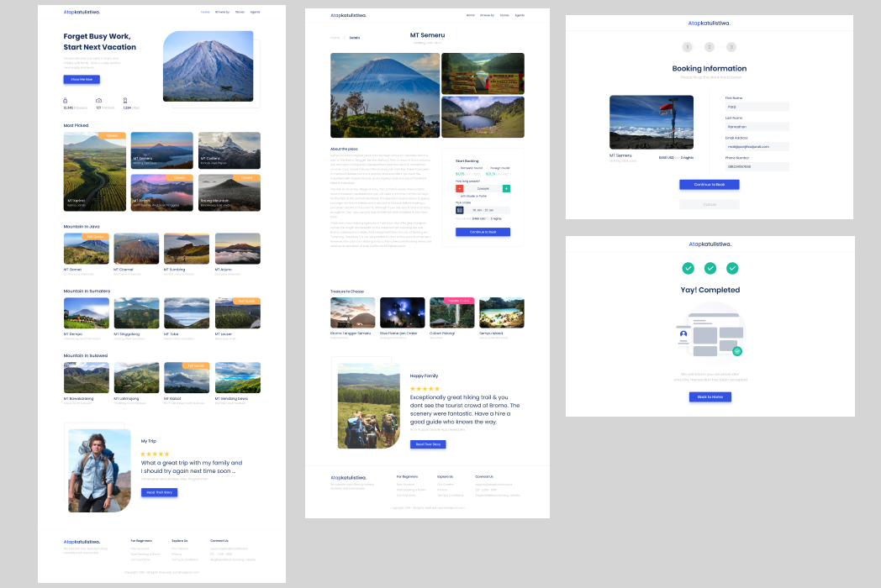This screenshot has height=588, width=881.
Task: Select the Domestic tourist radio option
Action: coord(457,168)
